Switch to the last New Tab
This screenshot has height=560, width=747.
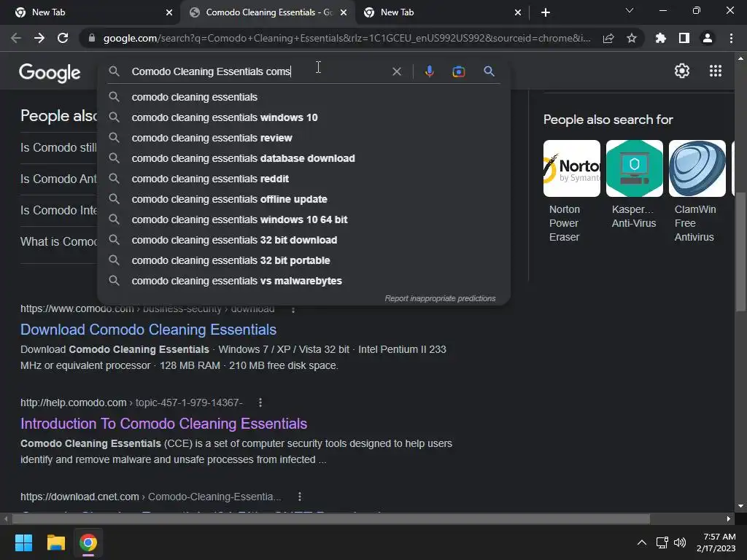pyautogui.click(x=443, y=12)
